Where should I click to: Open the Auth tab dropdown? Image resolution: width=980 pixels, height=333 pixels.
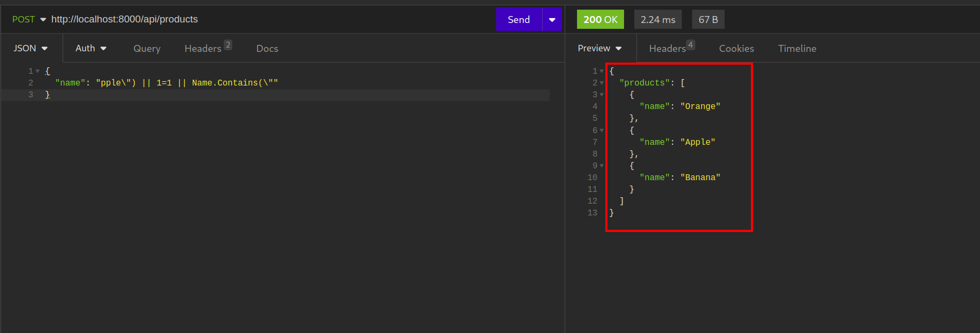tap(90, 49)
